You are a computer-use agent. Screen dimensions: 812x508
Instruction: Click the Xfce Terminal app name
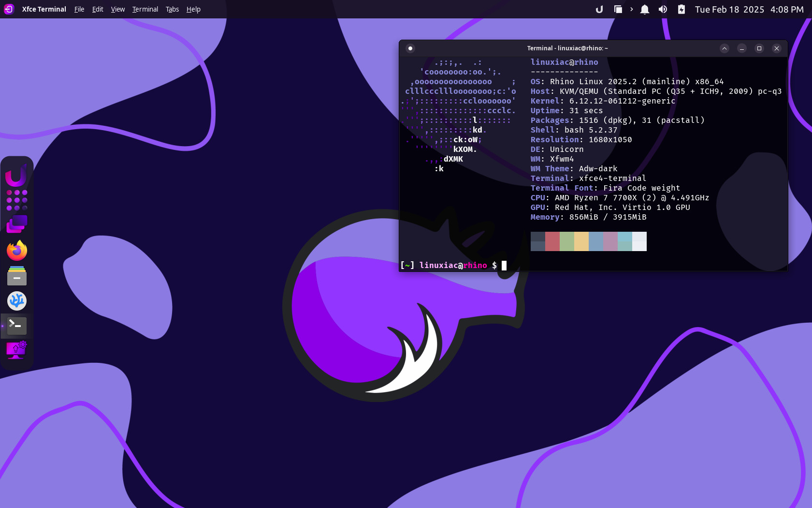[x=44, y=9]
